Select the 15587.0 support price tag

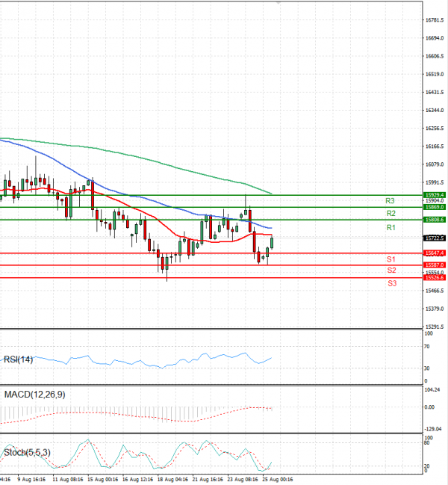[x=435, y=265]
